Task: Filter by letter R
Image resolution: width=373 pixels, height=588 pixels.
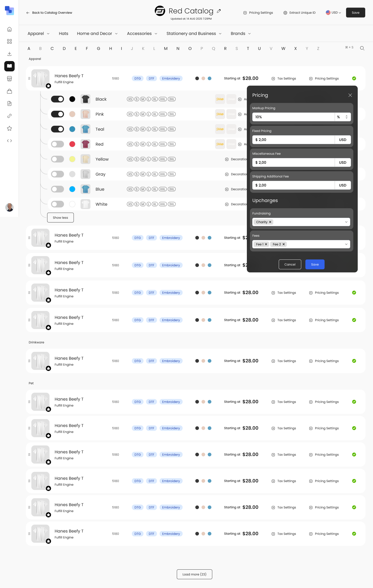Action: pos(225,49)
